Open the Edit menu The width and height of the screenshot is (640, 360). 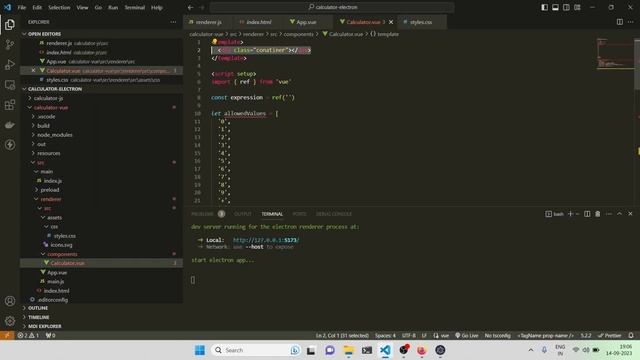coord(37,7)
